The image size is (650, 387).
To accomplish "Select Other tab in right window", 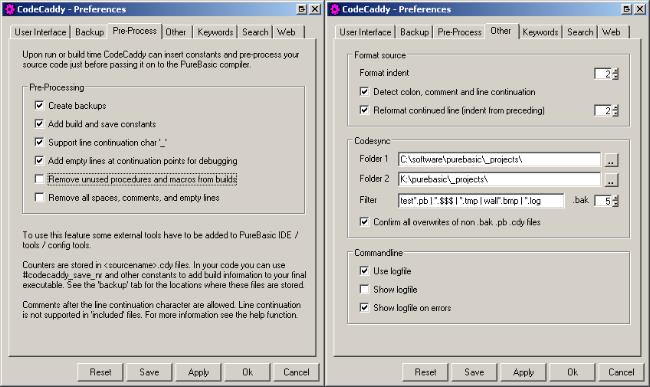I will click(x=501, y=31).
